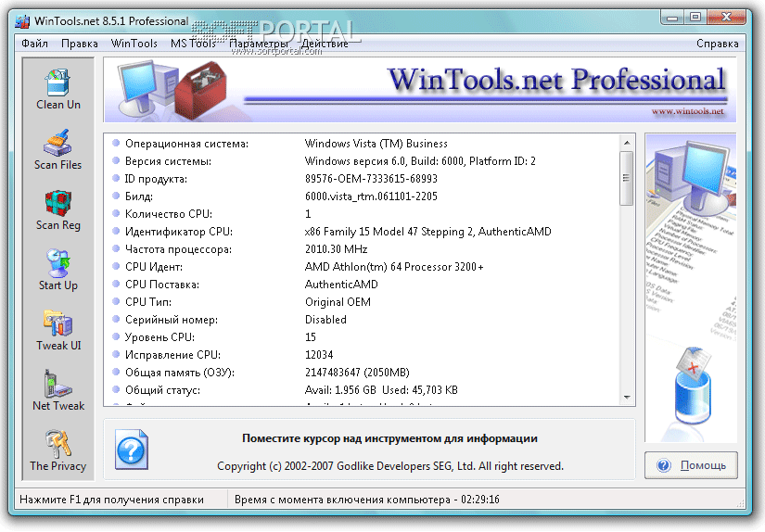Select the Частота процессора row
Screen dimensions: 765x532
[x=362, y=249]
